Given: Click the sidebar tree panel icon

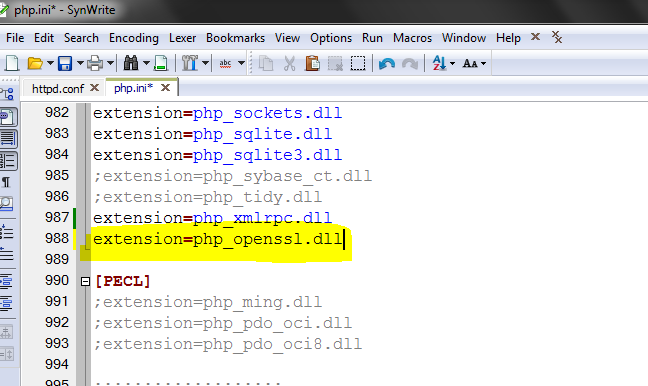Looking at the screenshot, I should (7, 94).
